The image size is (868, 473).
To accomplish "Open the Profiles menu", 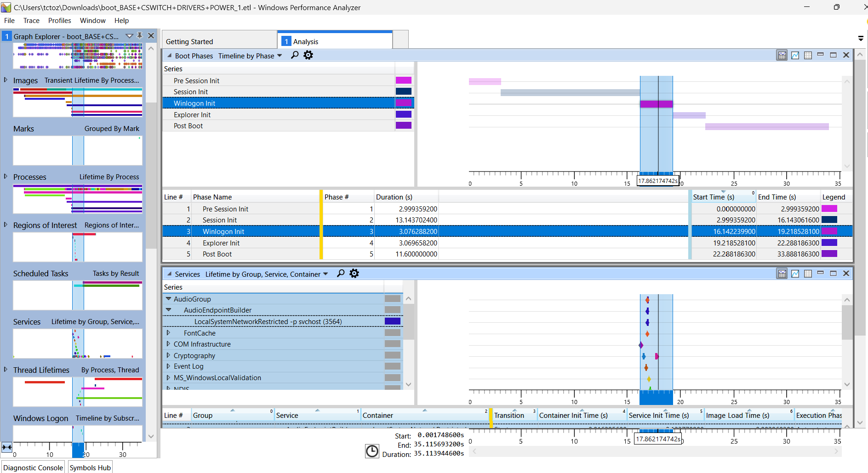I will click(60, 21).
